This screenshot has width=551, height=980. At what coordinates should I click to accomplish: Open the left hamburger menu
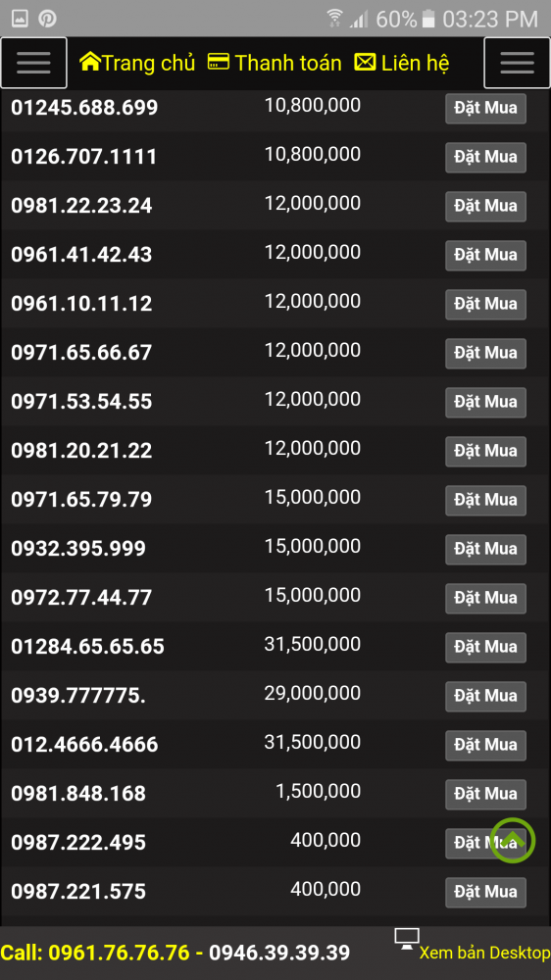coord(33,63)
